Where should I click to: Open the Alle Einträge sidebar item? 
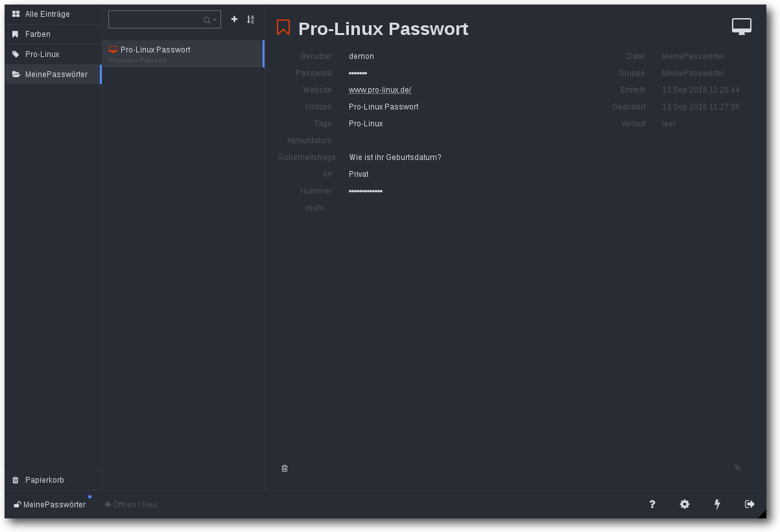pyautogui.click(x=53, y=14)
